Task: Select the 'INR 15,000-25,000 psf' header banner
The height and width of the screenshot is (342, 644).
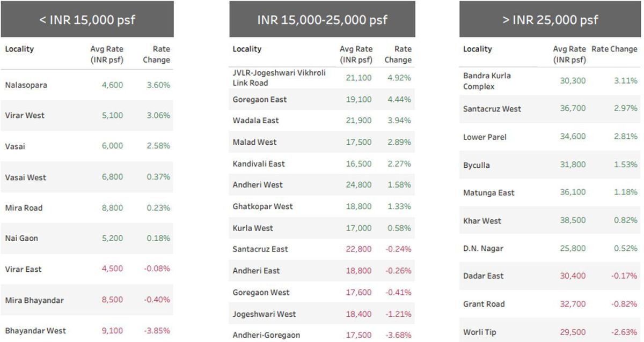Action: click(x=322, y=20)
